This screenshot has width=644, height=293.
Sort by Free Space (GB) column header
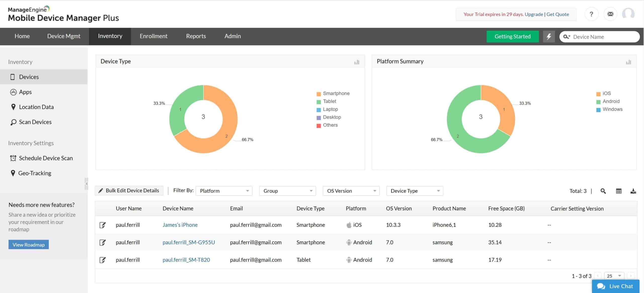click(506, 209)
